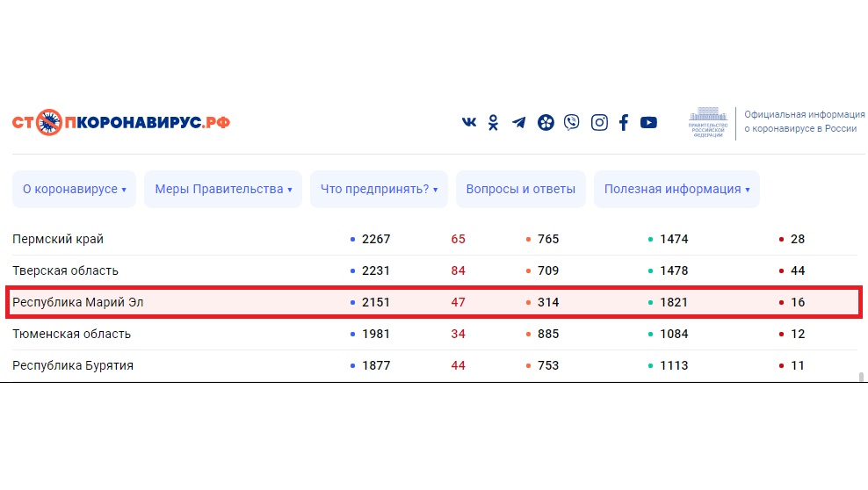Open the VK social network icon
Screen dimensions: 868x490
tap(469, 122)
